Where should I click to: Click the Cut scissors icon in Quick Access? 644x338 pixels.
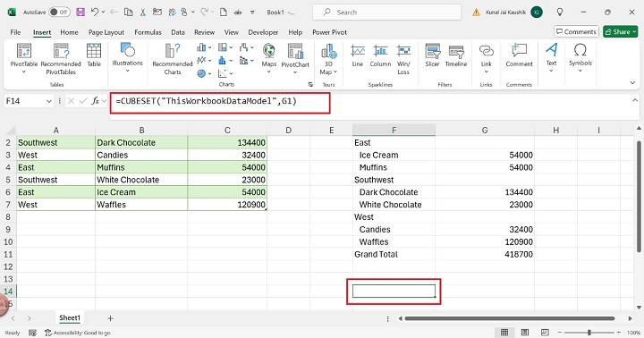[142, 12]
